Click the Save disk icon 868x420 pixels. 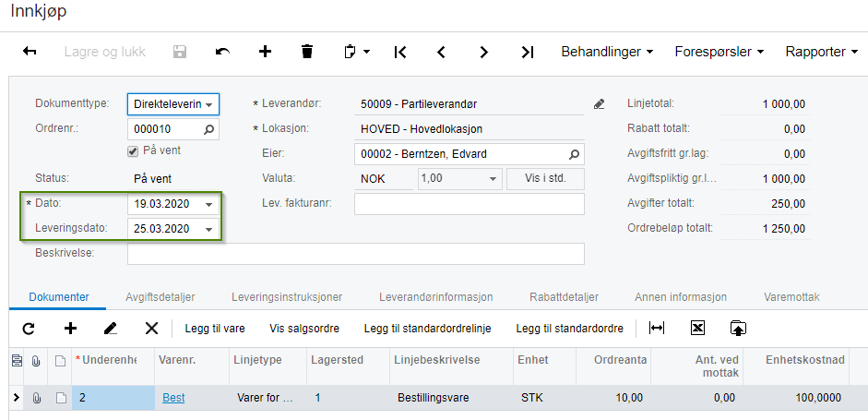point(180,52)
